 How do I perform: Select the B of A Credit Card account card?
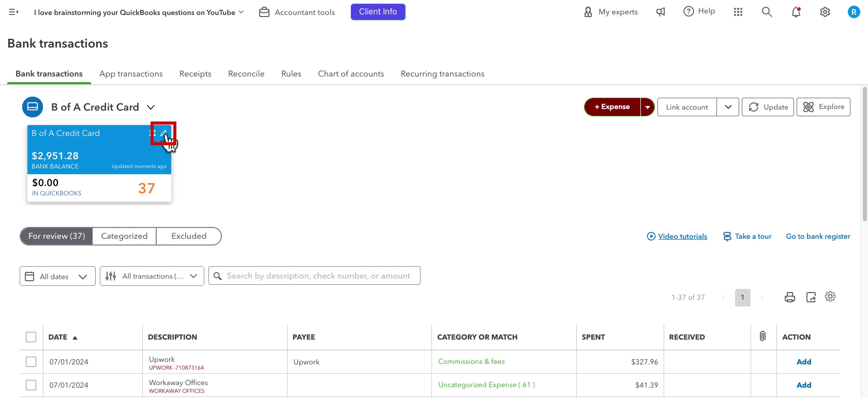pos(99,163)
